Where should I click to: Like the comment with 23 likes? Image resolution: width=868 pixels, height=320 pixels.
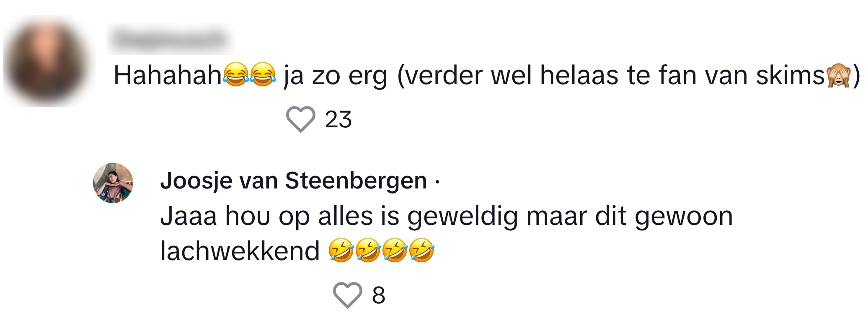click(x=300, y=119)
